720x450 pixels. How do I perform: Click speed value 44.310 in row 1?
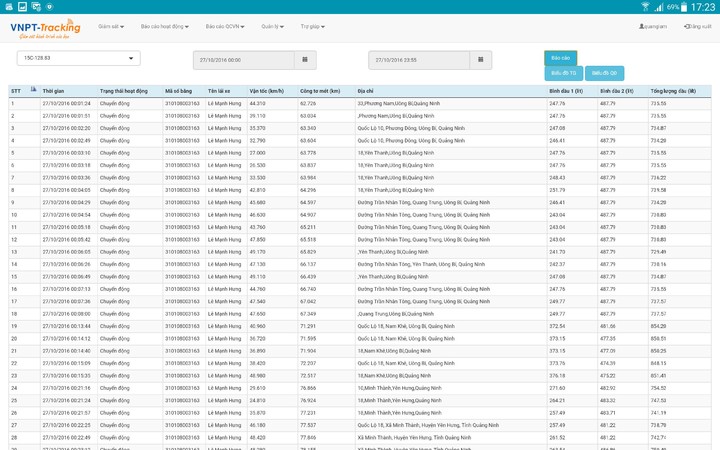(257, 103)
